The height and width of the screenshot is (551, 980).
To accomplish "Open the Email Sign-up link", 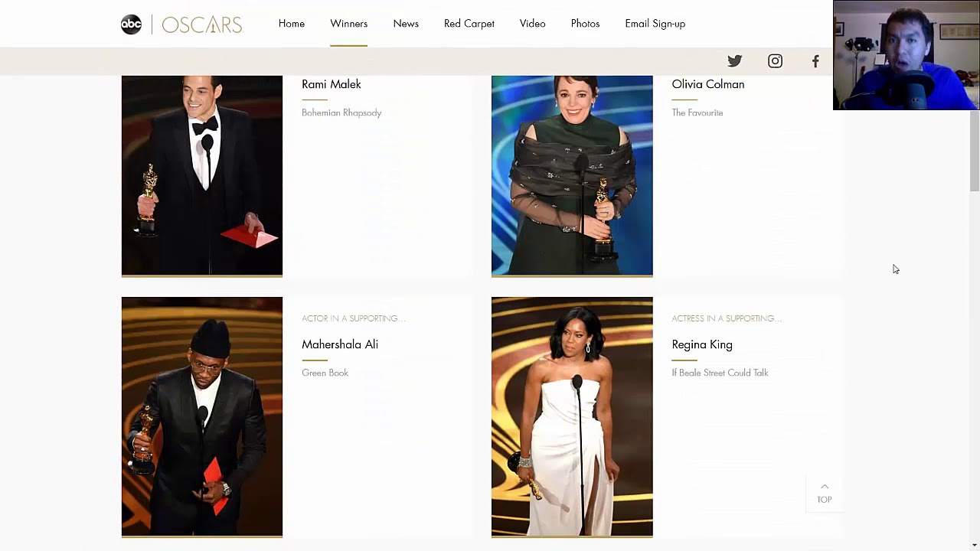I will click(655, 24).
